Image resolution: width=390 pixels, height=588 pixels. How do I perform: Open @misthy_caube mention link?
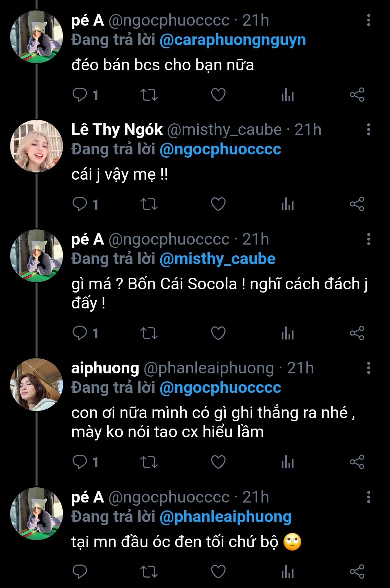[x=217, y=259]
